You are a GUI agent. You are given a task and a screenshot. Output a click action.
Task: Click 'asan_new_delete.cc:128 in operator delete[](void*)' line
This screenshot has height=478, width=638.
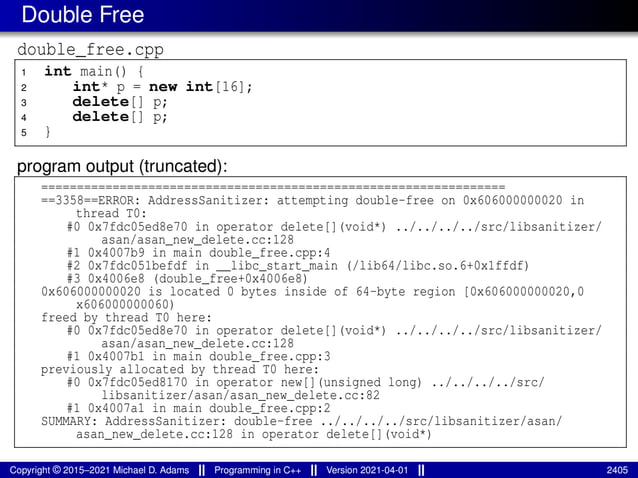253,434
